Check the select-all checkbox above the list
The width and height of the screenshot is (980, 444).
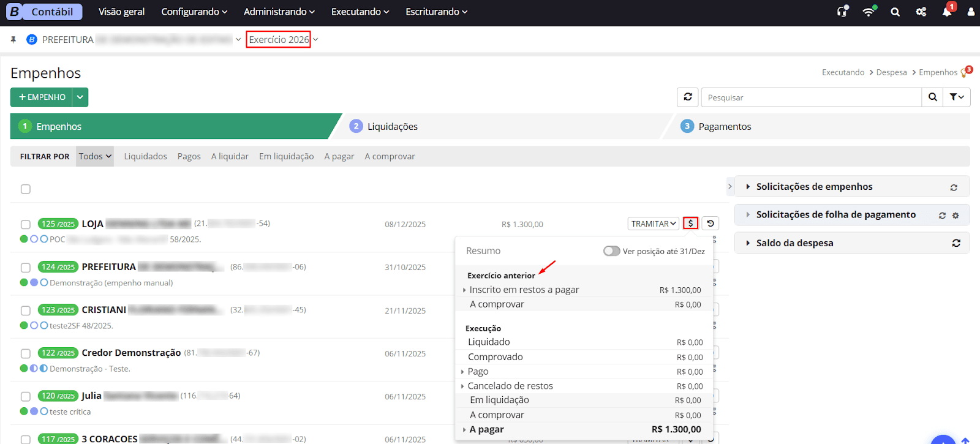26,189
